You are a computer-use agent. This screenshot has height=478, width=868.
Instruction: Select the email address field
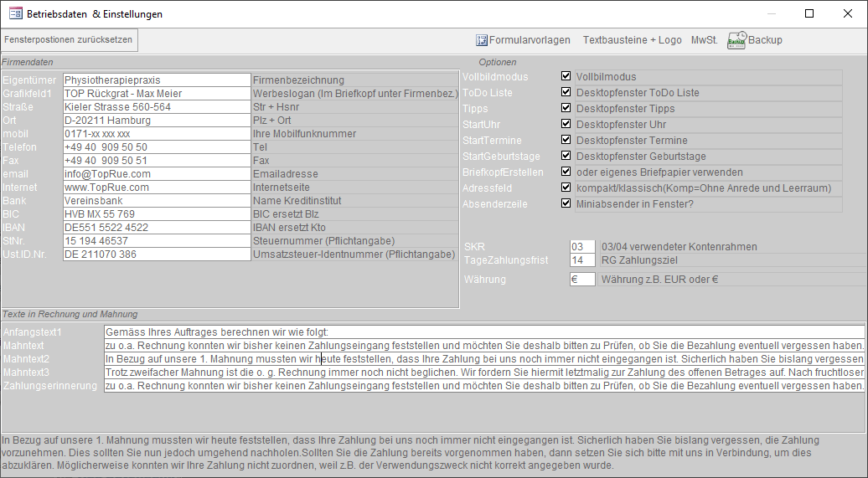coord(156,174)
